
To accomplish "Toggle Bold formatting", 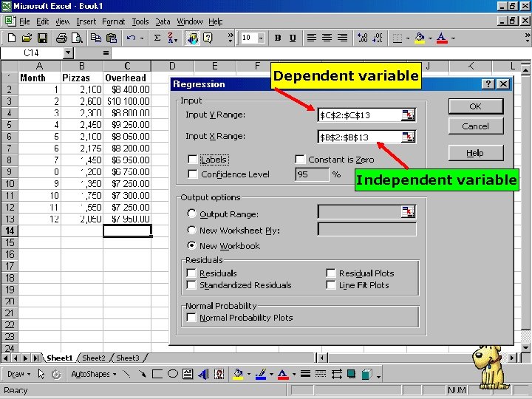I will (278, 38).
